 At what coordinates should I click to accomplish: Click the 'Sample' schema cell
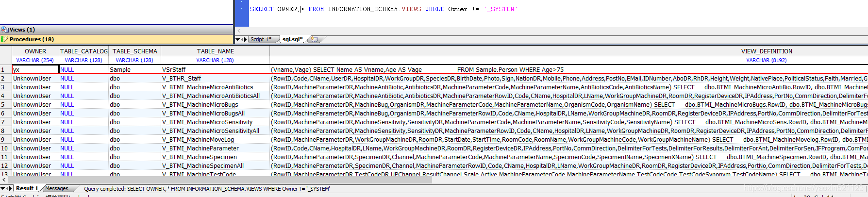(134, 69)
